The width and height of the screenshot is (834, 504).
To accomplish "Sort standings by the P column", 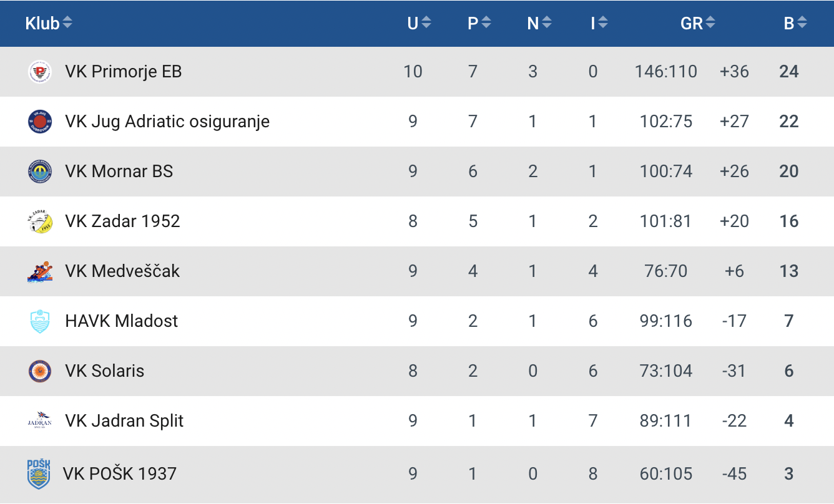I will pyautogui.click(x=479, y=23).
